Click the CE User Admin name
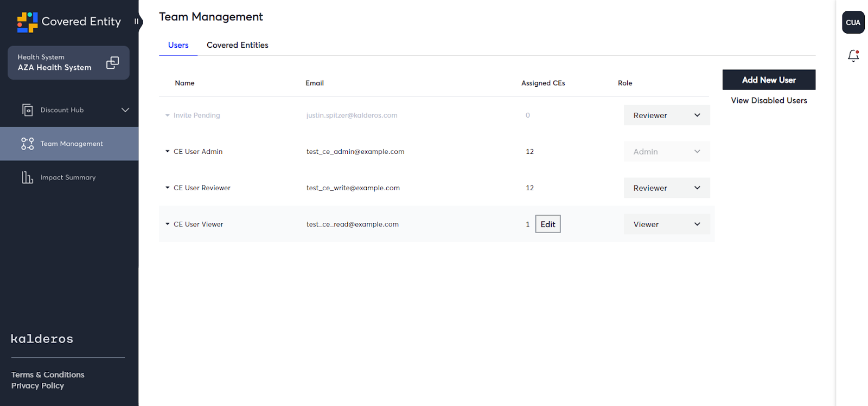 click(198, 152)
